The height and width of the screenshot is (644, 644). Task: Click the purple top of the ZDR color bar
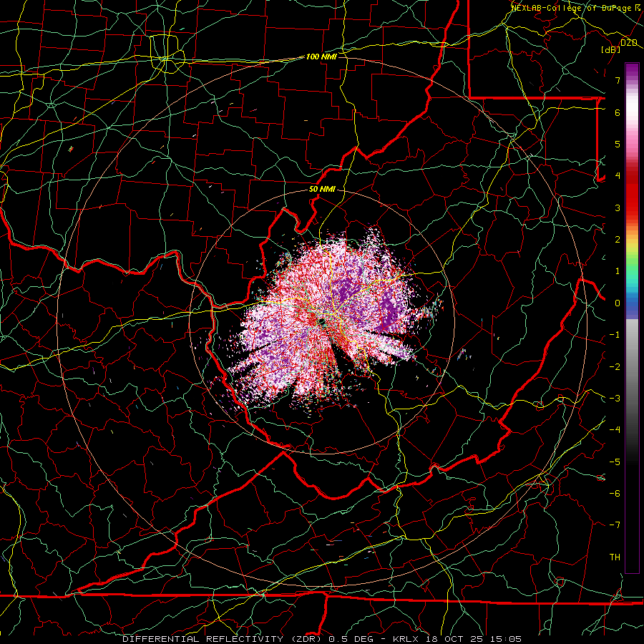point(632,71)
